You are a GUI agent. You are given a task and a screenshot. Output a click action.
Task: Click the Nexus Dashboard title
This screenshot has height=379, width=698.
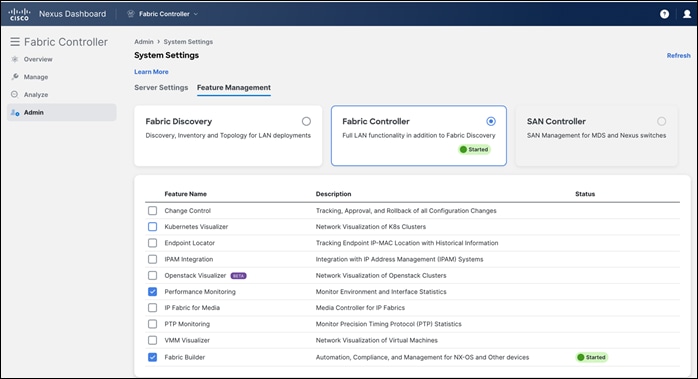pos(73,14)
